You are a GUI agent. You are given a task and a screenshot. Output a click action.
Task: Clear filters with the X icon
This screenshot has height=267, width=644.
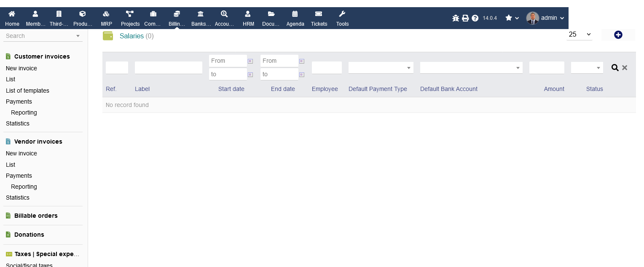[x=625, y=68]
